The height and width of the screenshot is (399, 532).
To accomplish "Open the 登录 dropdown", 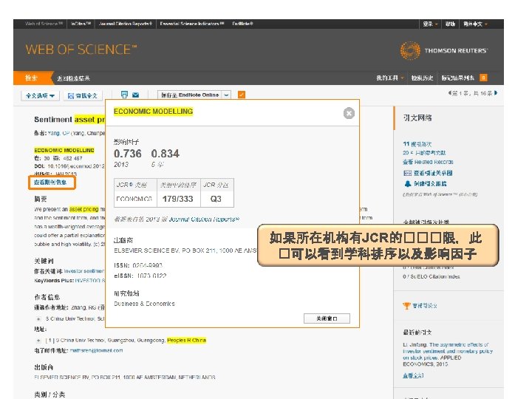I will coord(430,24).
